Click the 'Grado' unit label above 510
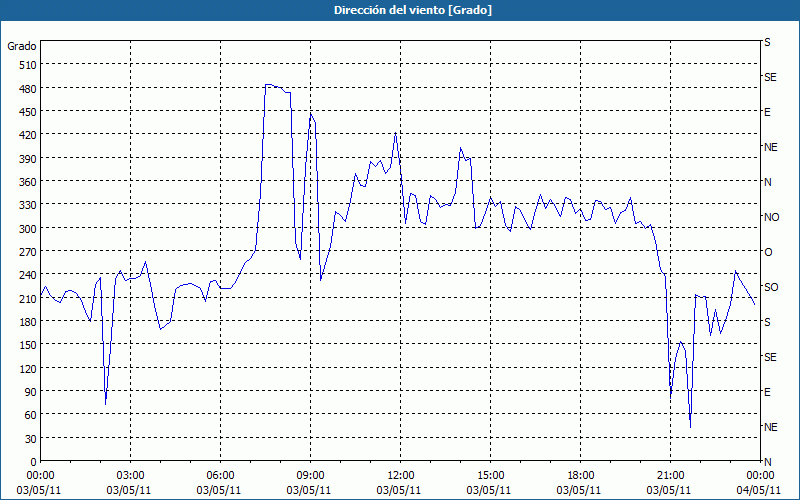 (22, 46)
